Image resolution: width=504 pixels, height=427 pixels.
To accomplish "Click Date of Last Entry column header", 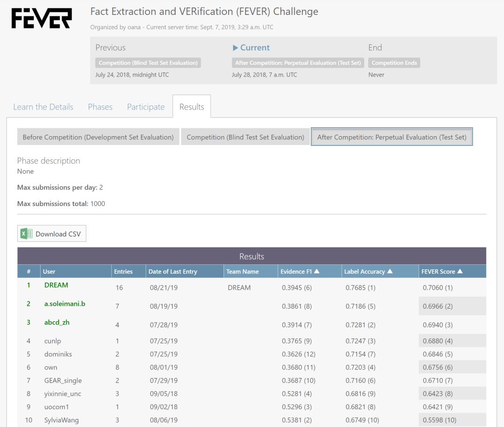I will pyautogui.click(x=184, y=271).
